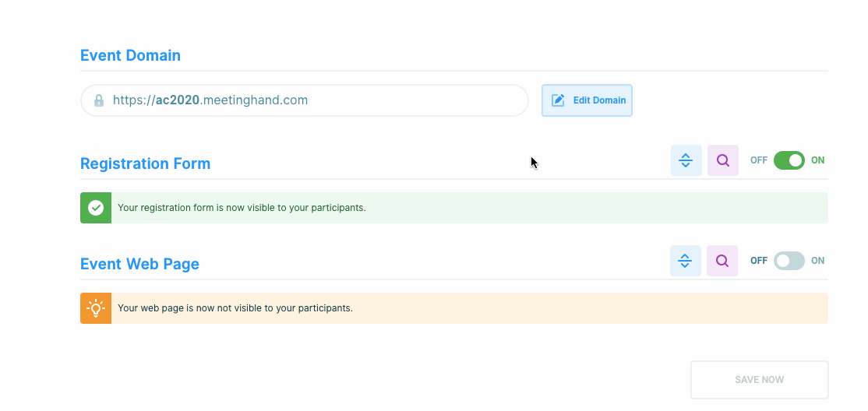The image size is (868, 411).
Task: Click the OFF label beside the Registration Form switch
Action: tap(759, 160)
